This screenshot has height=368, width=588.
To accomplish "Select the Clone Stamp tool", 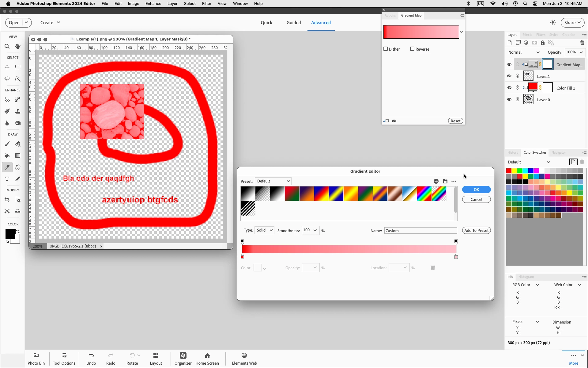I will point(18,111).
